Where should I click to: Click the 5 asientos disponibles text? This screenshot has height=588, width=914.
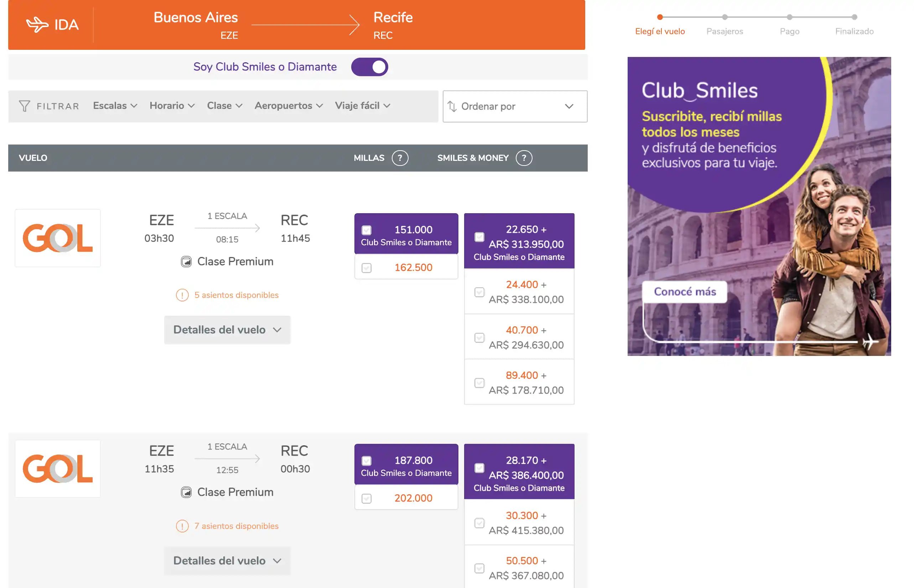(x=236, y=295)
